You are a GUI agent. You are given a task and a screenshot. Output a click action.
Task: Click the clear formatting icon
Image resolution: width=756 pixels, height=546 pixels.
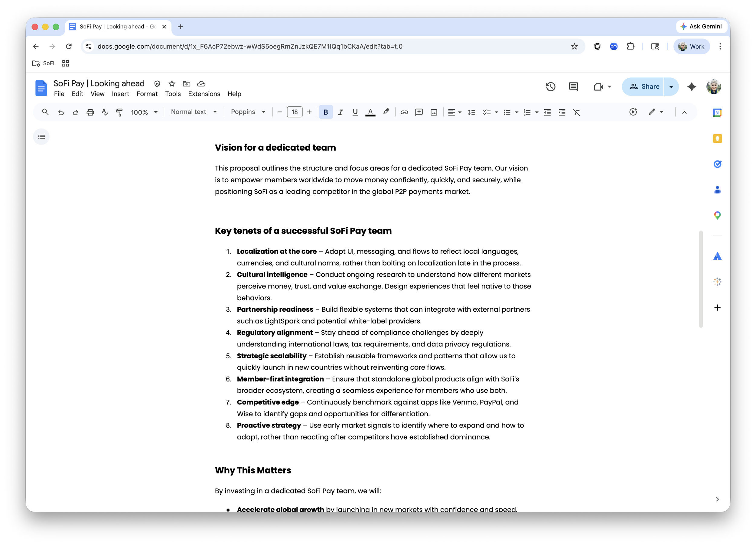pos(576,112)
